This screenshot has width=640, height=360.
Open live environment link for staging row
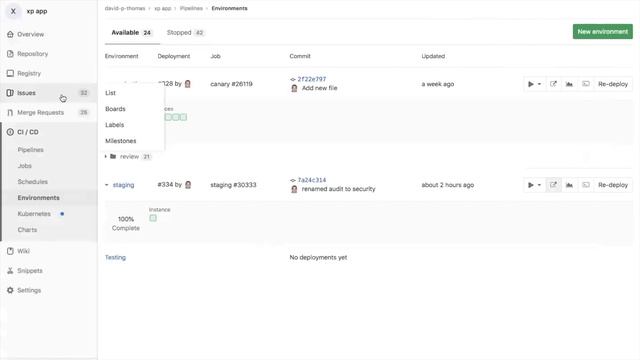[553, 185]
